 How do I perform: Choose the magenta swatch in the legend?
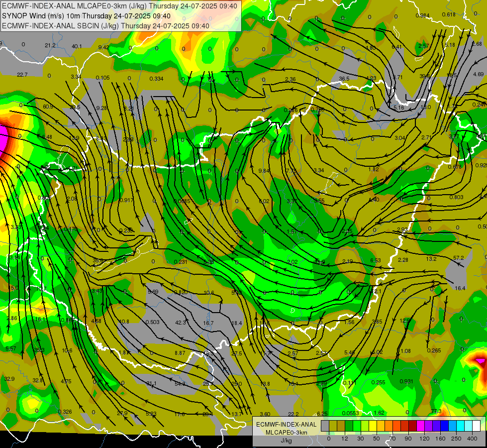[421, 426]
